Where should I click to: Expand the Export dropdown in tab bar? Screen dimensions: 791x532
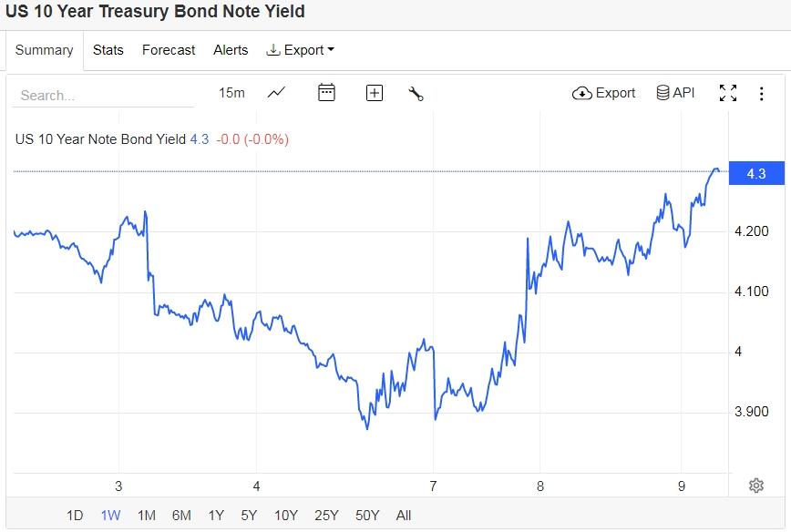pyautogui.click(x=300, y=50)
